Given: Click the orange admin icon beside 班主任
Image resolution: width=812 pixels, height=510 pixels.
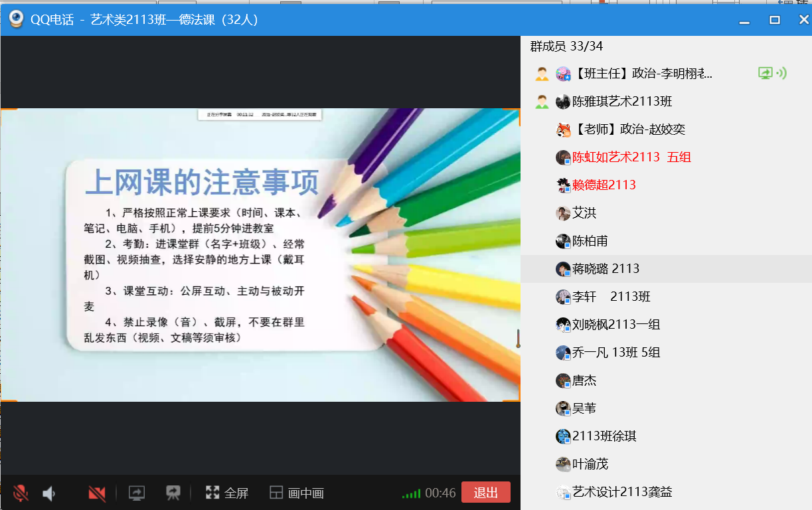Looking at the screenshot, I should pyautogui.click(x=542, y=74).
